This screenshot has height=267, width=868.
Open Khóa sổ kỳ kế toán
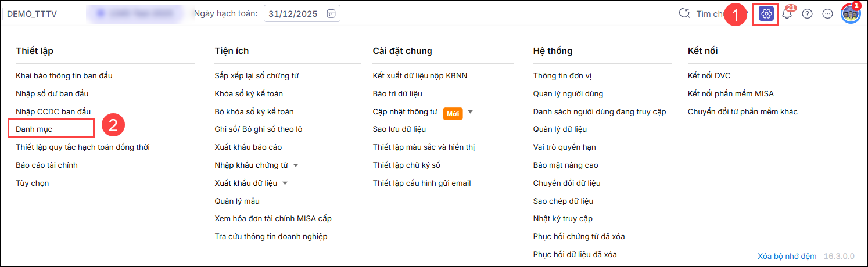click(x=249, y=93)
